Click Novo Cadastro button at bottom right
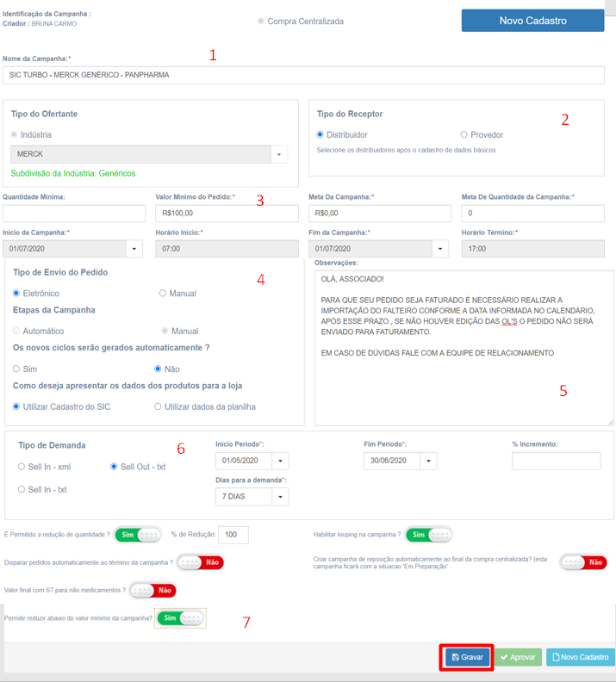 click(580, 657)
